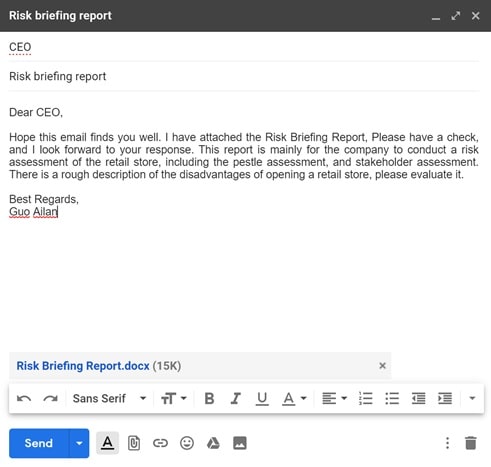Click the Undo arrow icon
This screenshot has height=467, width=491.
tap(24, 398)
